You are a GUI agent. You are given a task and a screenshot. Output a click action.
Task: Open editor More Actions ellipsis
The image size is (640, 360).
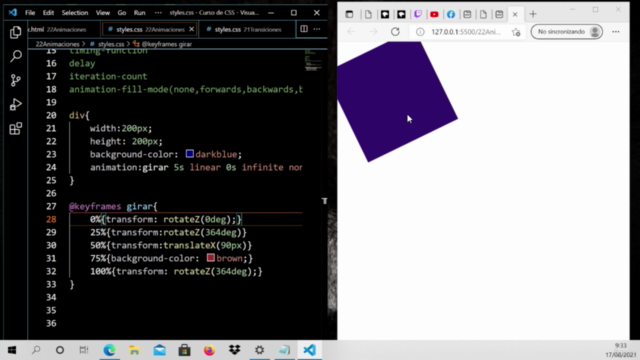coord(317,29)
